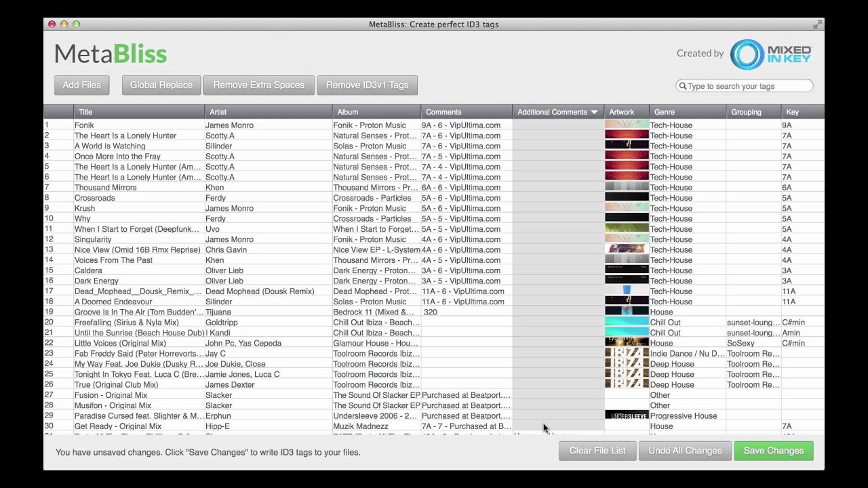Click comment '320' in Groove Is In The Air row
This screenshot has height=488, width=868.
click(x=430, y=312)
